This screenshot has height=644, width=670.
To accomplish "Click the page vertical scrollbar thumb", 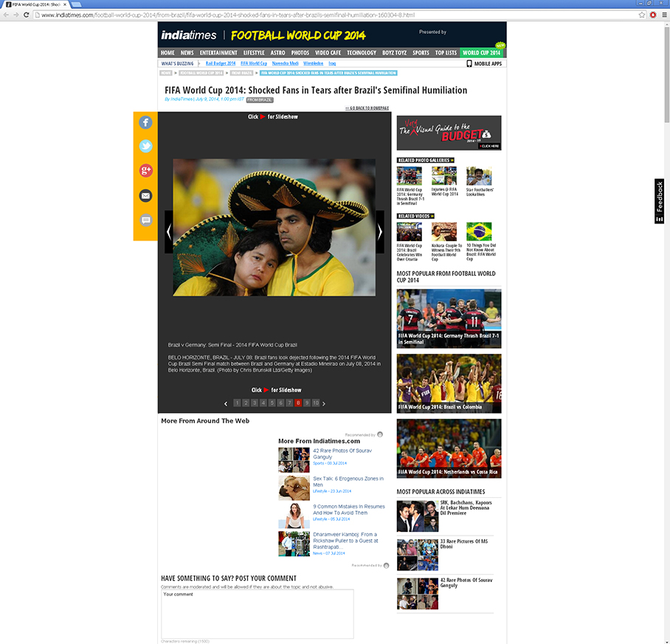I will click(666, 75).
